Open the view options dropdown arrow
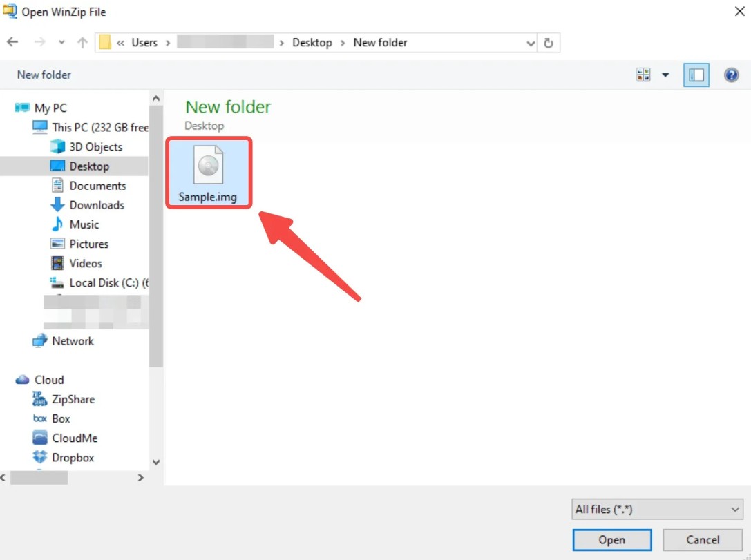The width and height of the screenshot is (751, 560). click(x=665, y=75)
